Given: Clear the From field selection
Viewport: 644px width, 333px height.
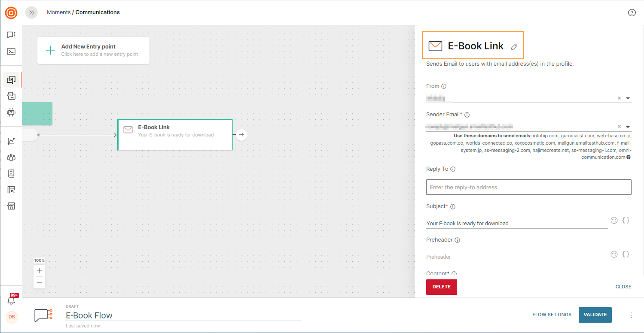Looking at the screenshot, I should point(619,98).
